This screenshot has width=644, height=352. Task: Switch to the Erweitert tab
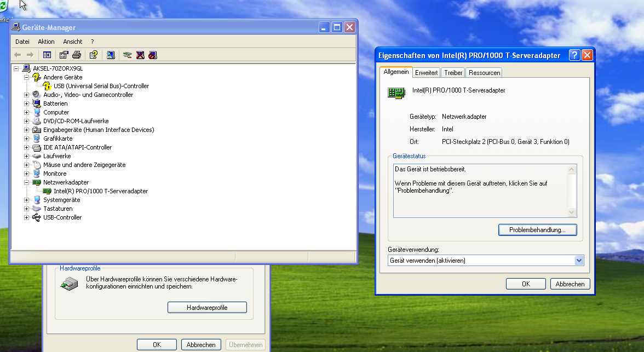426,73
